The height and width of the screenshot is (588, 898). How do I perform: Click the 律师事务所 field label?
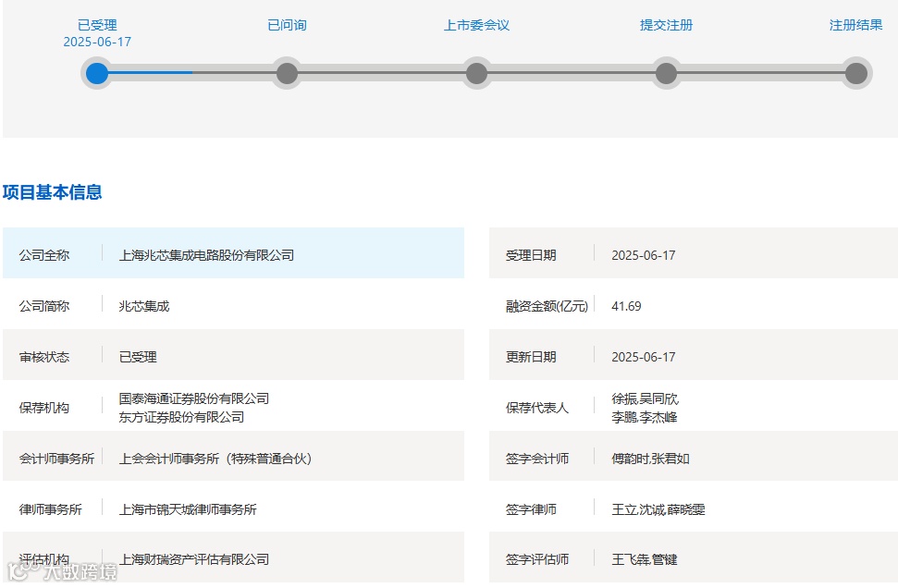(x=50, y=509)
